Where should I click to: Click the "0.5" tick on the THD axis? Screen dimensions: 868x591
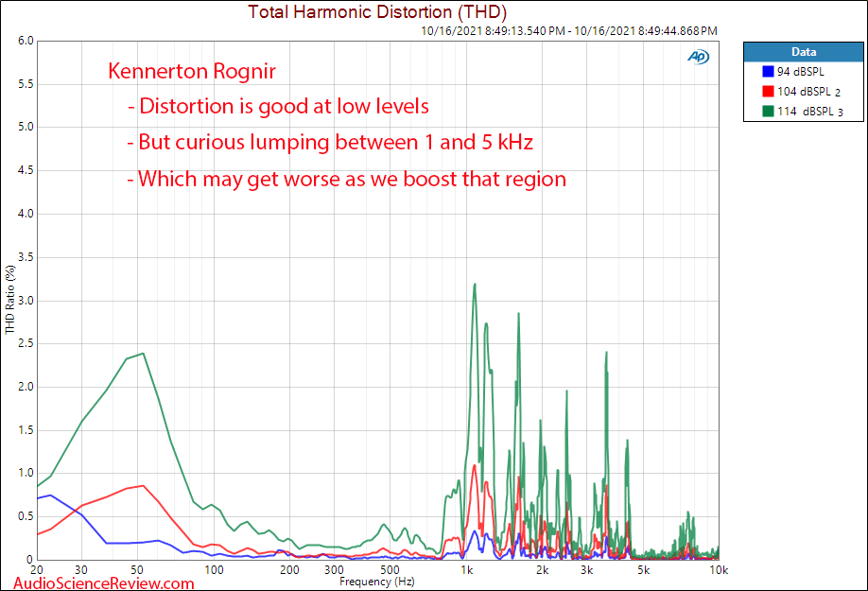click(26, 516)
